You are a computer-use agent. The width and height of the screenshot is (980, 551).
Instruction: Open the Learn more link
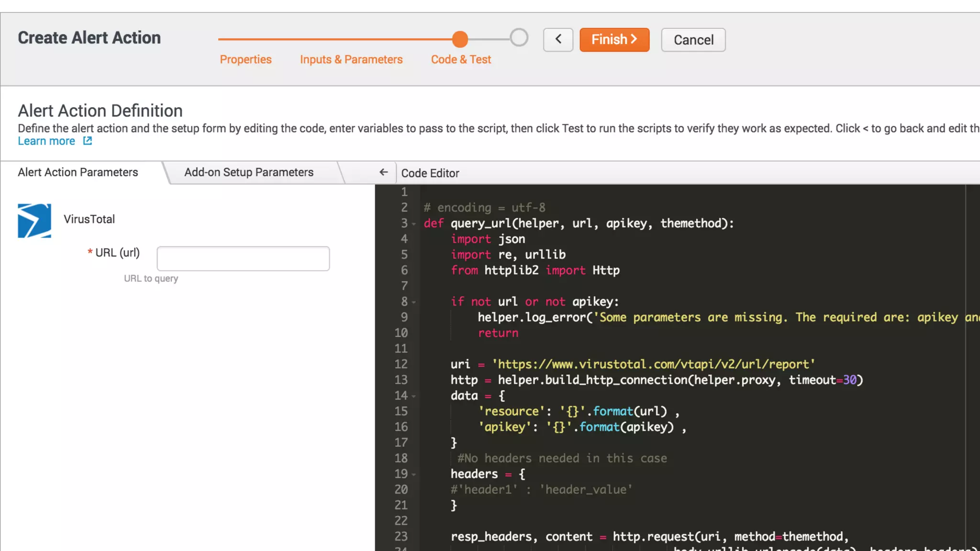[x=46, y=141]
